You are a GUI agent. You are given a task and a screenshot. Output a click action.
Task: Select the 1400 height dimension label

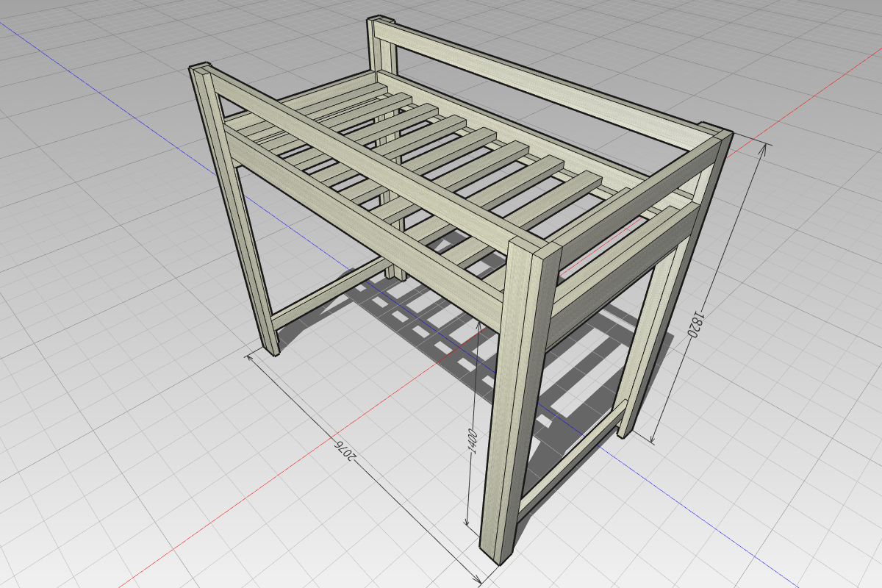473,441
